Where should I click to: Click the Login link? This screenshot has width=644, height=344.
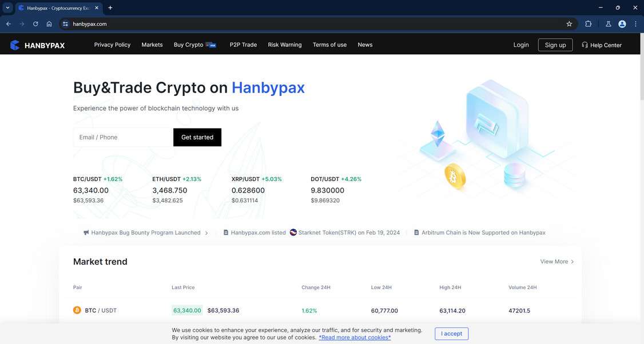pyautogui.click(x=521, y=45)
